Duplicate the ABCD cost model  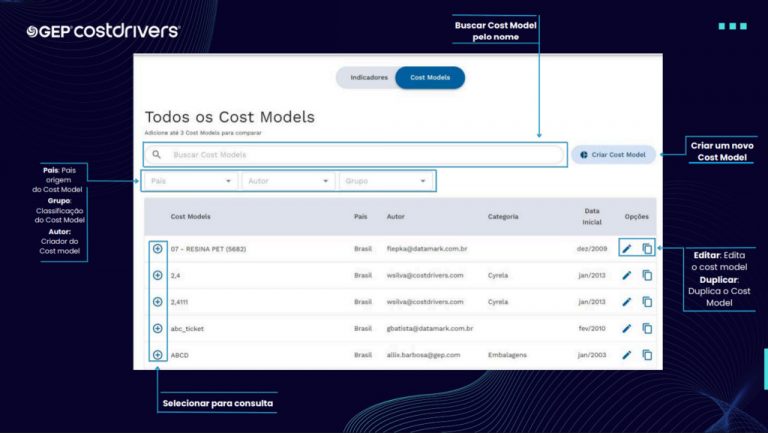[x=647, y=355]
